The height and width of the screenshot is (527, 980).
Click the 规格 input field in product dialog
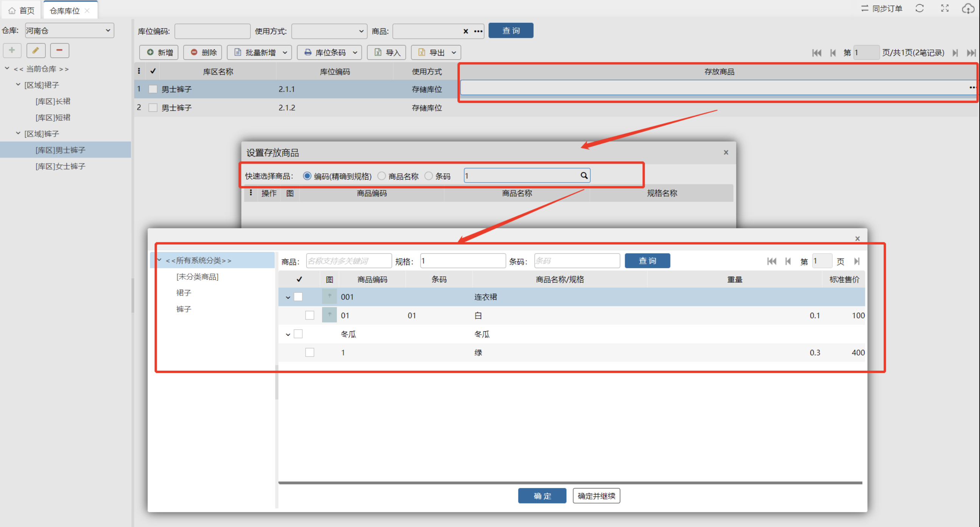(463, 261)
